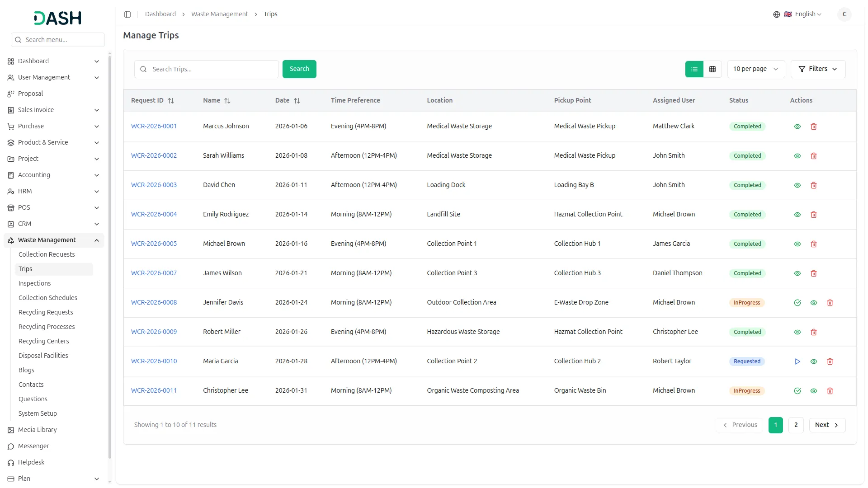
Task: Switch to grid view layout
Action: point(712,69)
